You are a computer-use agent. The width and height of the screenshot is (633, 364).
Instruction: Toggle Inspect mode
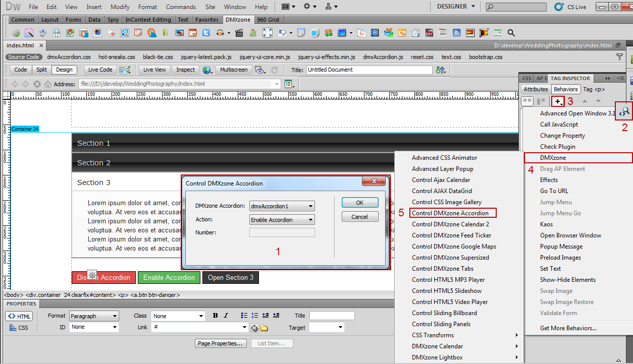click(x=186, y=70)
